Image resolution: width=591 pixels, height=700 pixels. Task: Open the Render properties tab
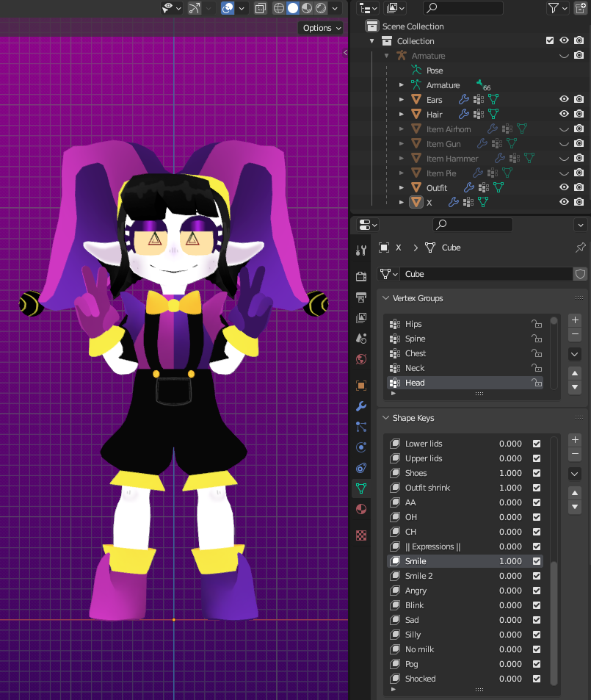[361, 276]
